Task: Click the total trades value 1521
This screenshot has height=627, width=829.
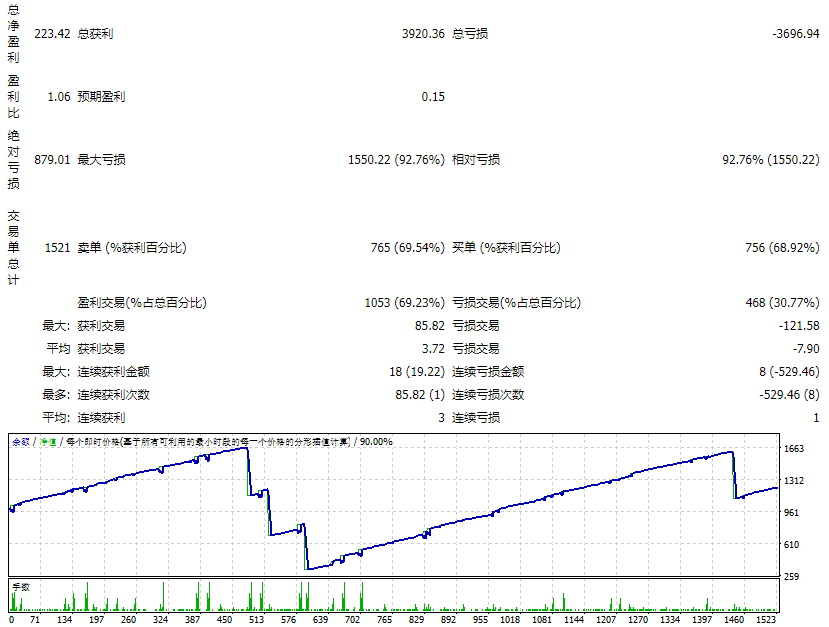Action: point(58,248)
